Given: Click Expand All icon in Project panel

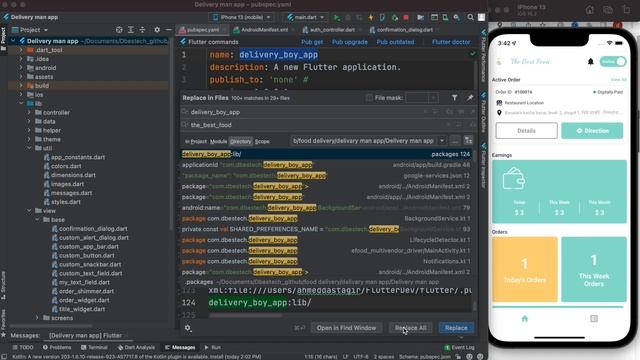Looking at the screenshot, I should [131, 30].
